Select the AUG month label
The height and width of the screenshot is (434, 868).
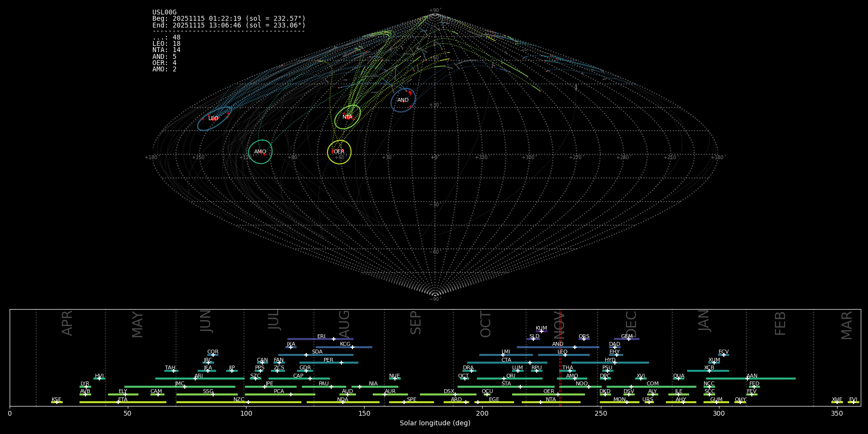tap(344, 324)
